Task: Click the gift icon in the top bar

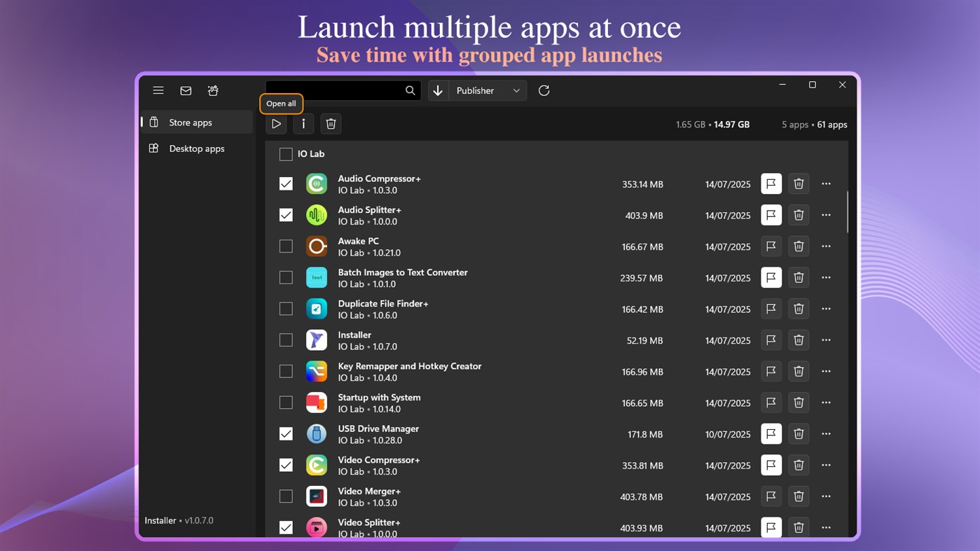Action: tap(212, 90)
